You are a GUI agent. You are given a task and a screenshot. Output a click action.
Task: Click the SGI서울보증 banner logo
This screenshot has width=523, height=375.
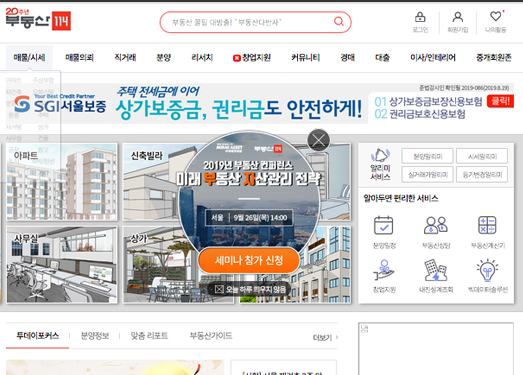[x=60, y=104]
